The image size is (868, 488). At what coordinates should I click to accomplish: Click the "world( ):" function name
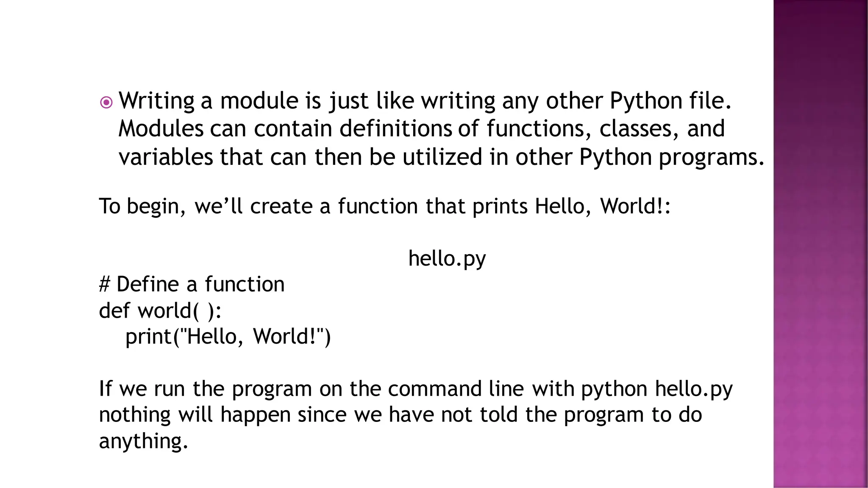tap(180, 311)
